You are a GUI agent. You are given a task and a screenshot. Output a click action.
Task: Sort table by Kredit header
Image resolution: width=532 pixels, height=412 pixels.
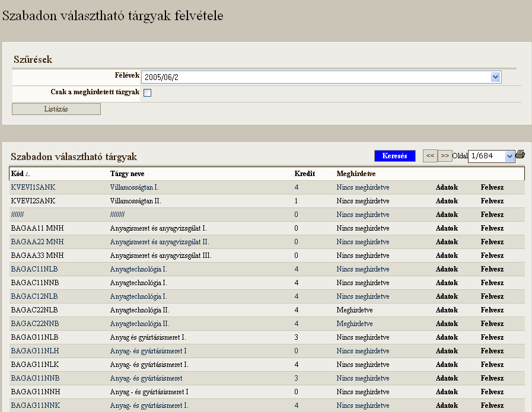click(305, 174)
